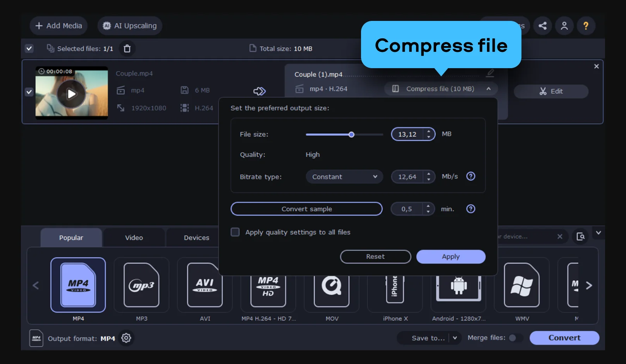Choose the iPhone X device preset
This screenshot has width=626, height=364.
tap(395, 290)
